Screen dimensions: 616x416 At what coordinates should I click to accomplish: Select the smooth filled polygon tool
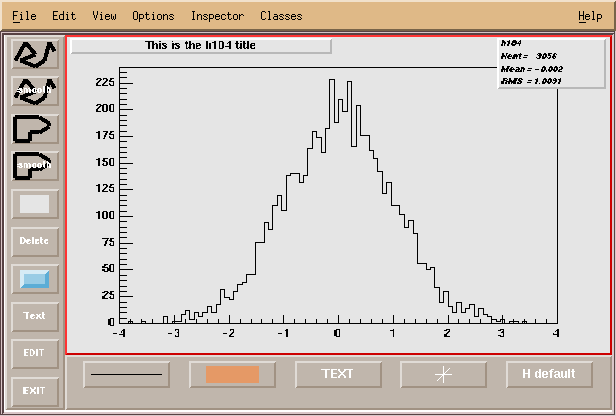pos(34,166)
